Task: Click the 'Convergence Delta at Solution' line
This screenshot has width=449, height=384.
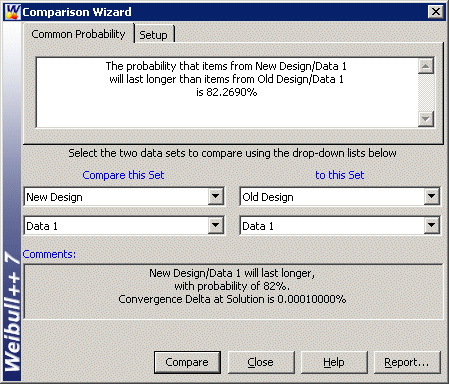Action: [x=232, y=299]
